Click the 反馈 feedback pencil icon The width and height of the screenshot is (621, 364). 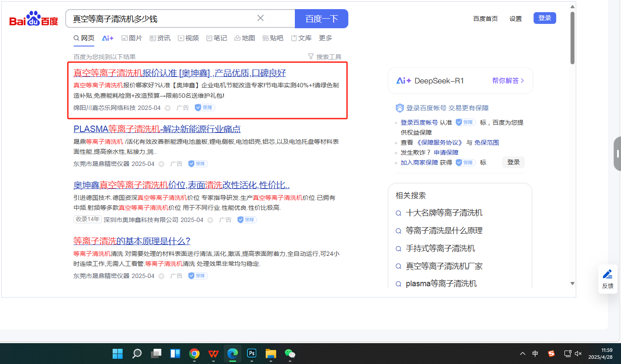(608, 274)
